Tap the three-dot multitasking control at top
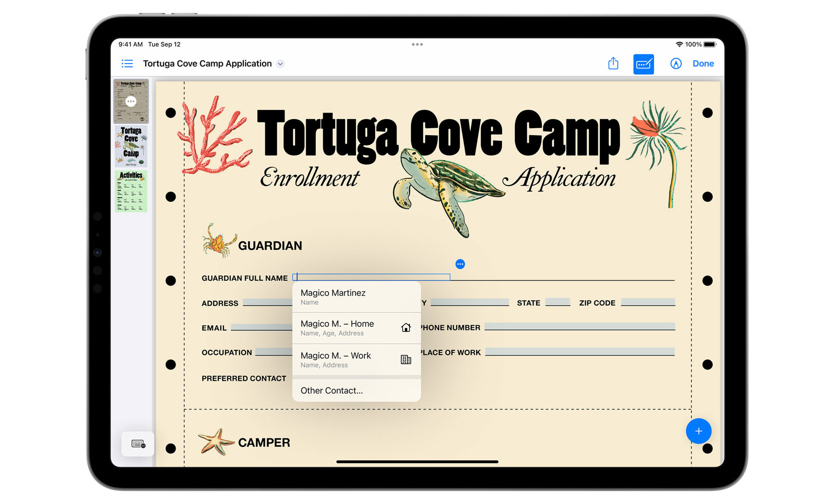Image resolution: width=835 pixels, height=504 pixels. point(417,44)
